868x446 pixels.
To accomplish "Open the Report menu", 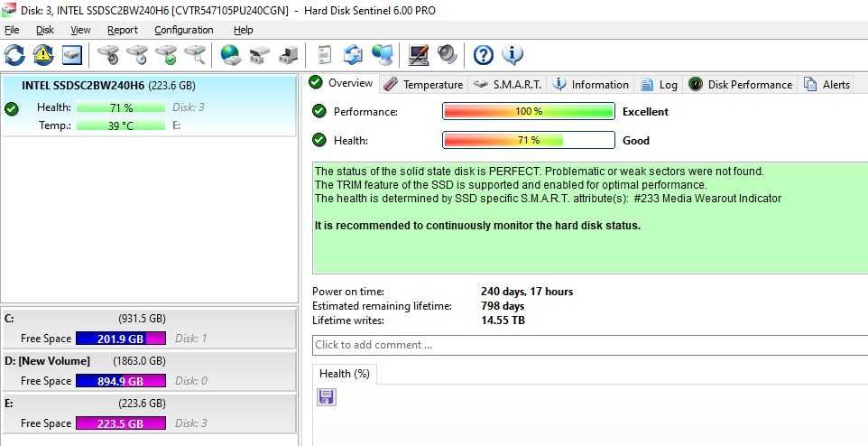I will (123, 30).
